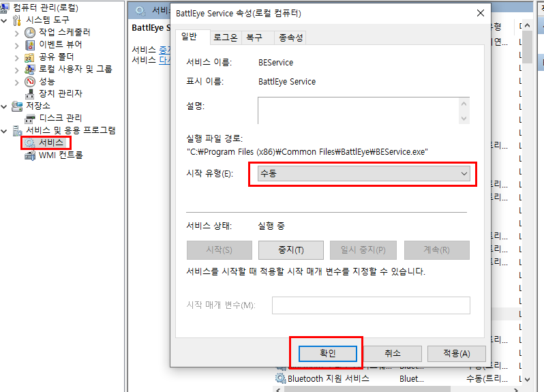
Task: Open Device Manager (장치 관리자) icon
Action: point(30,93)
